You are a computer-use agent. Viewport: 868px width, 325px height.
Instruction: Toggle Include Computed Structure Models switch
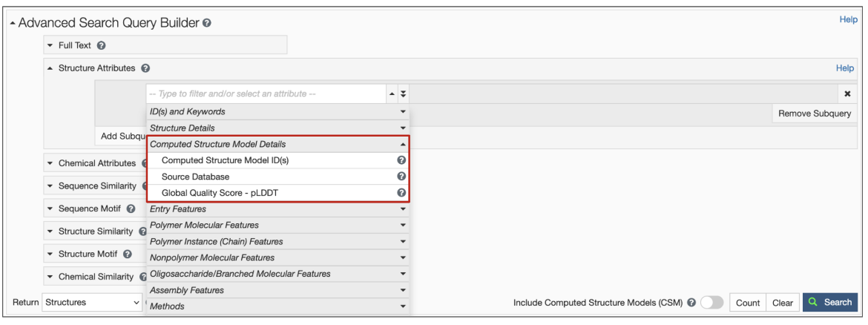click(x=711, y=303)
